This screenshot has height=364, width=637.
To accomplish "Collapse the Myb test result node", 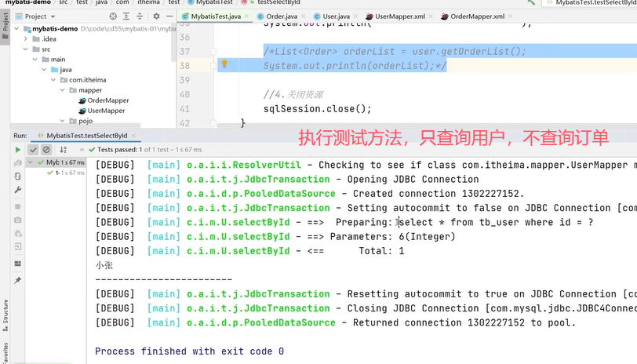I will [31, 162].
